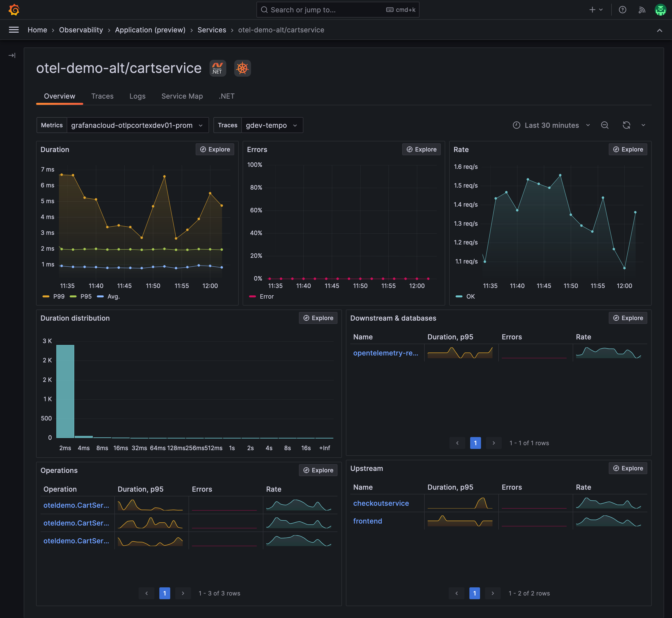Click Explore on the Duration panel
This screenshot has width=672, height=618.
[215, 150]
